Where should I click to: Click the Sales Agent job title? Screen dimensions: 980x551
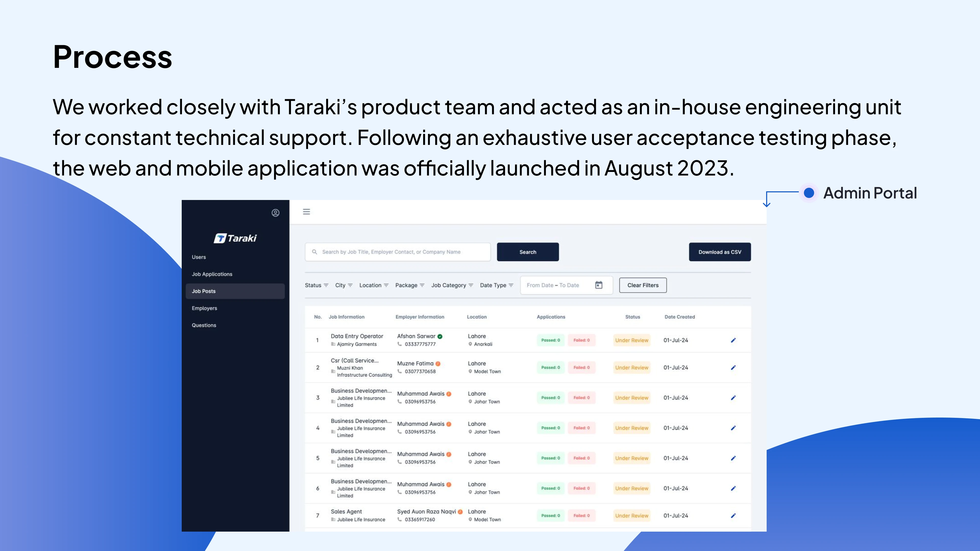pos(346,511)
